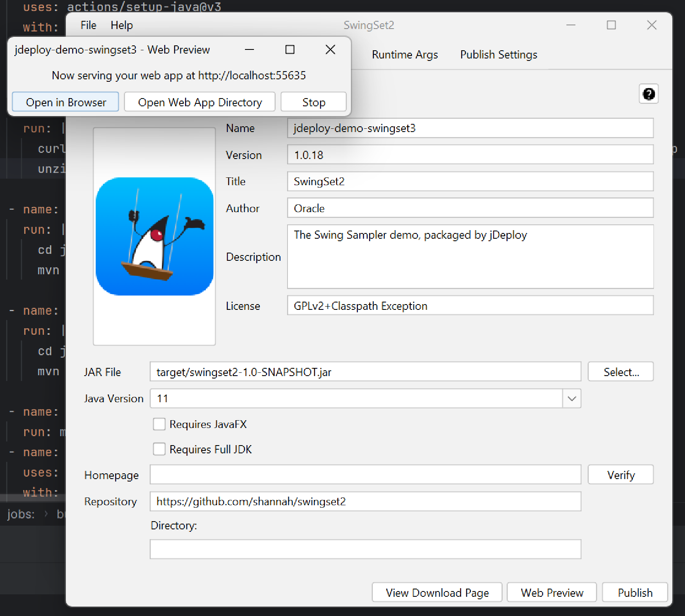The image size is (685, 616).
Task: Switch to the Publish Settings tab
Action: pyautogui.click(x=499, y=54)
